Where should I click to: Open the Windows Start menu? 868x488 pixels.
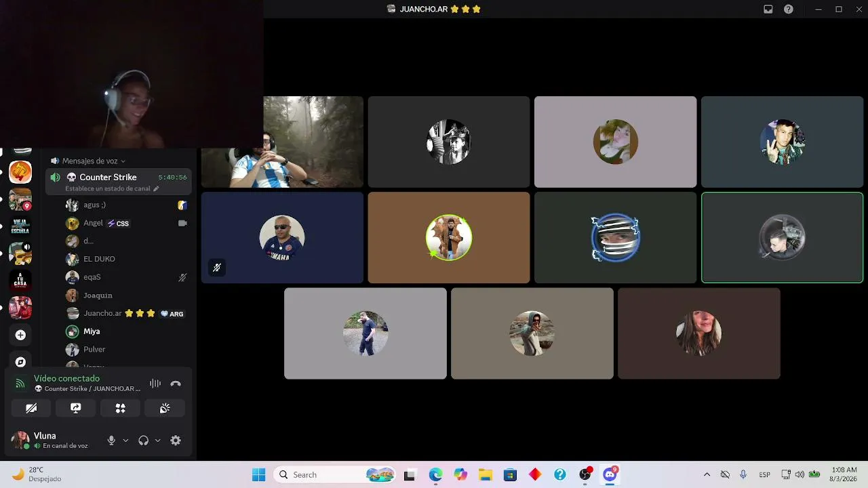tap(259, 475)
